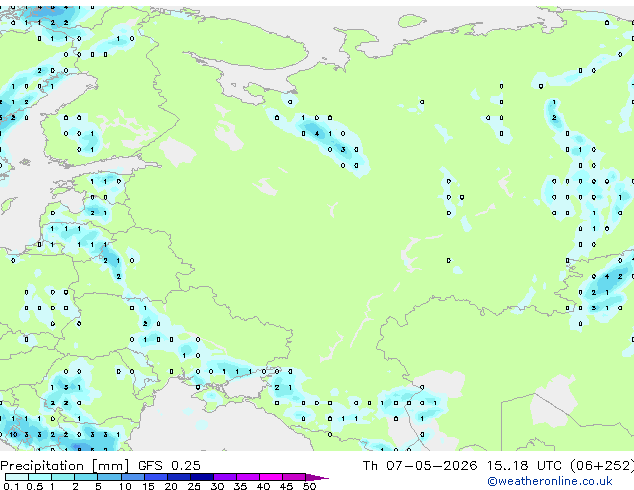This screenshot has height=490, width=634.
Task: Choose the 2–5 mm legend color swatch
Action: [x=86, y=477]
